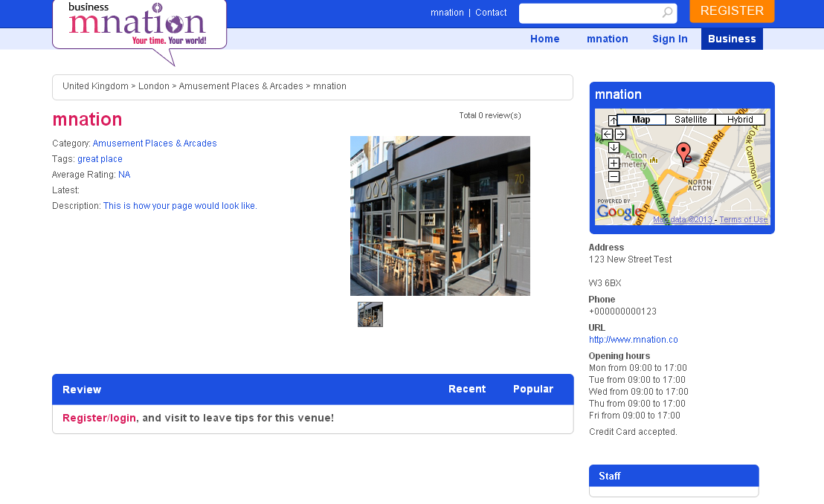The width and height of the screenshot is (824, 504).
Task: Open London breadcrumb link
Action: [x=153, y=86]
